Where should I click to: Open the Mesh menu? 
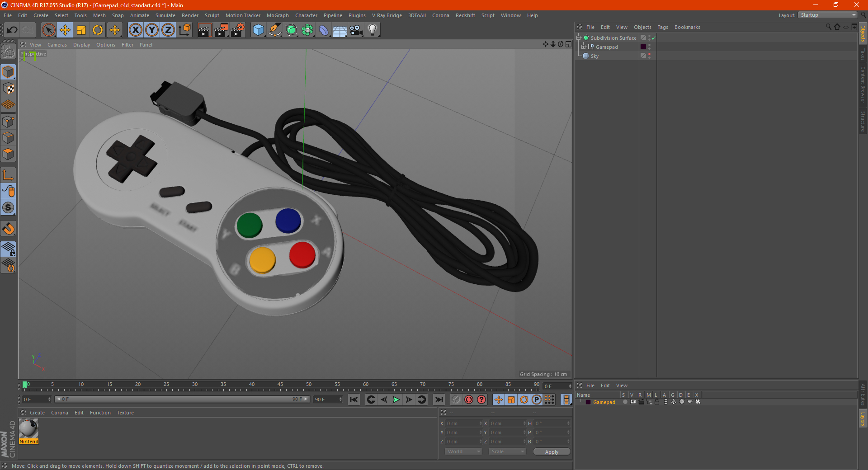[x=99, y=15]
